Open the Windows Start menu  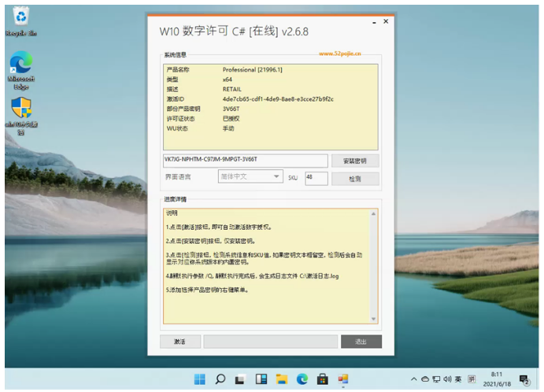click(x=199, y=379)
